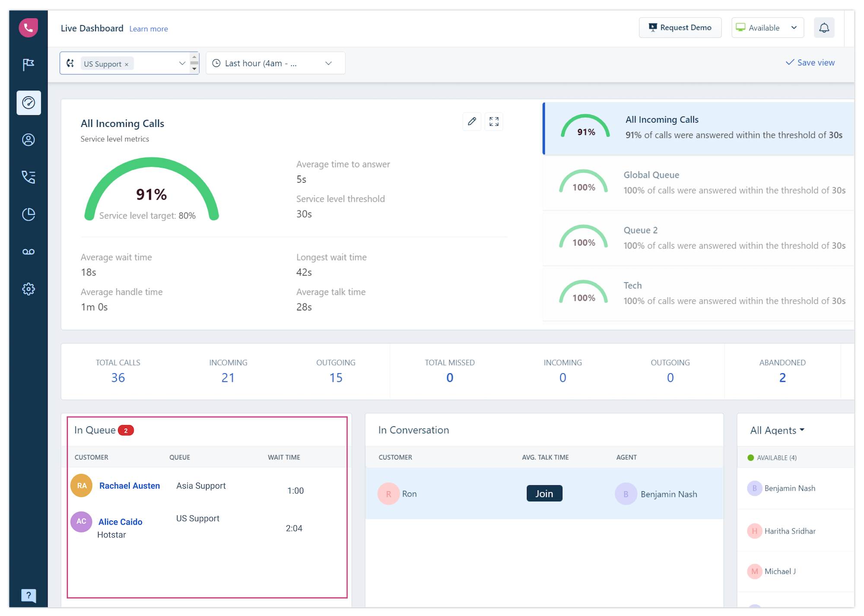Viewport: 864px width, 616px height.
Task: Expand the queue filter dropdown chevron
Action: pyautogui.click(x=182, y=63)
